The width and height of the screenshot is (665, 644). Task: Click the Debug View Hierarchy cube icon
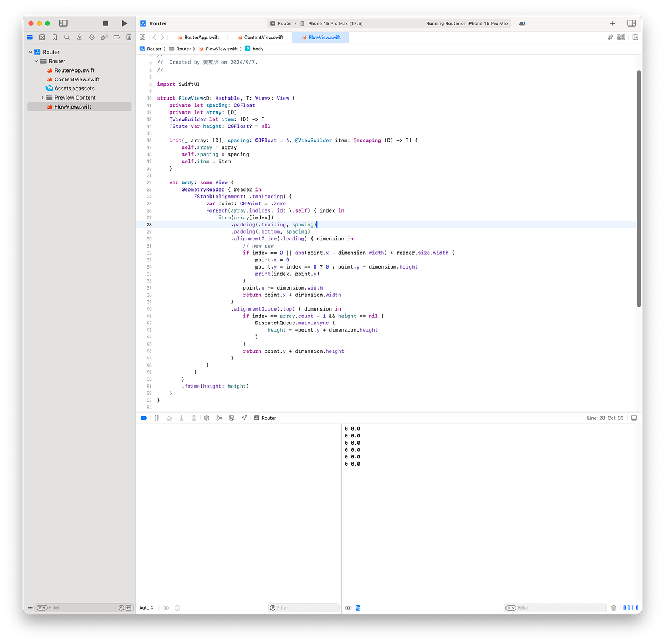206,418
